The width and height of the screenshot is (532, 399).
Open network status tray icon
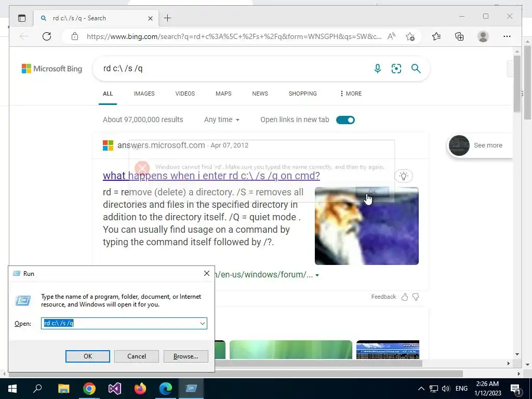coord(434,389)
